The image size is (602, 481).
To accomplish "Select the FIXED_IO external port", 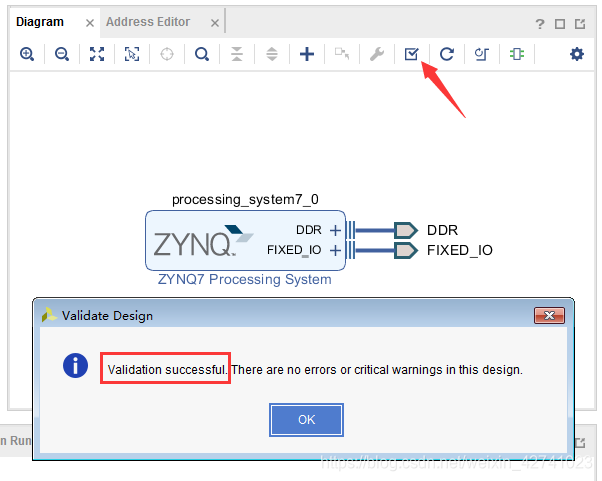I will 406,250.
